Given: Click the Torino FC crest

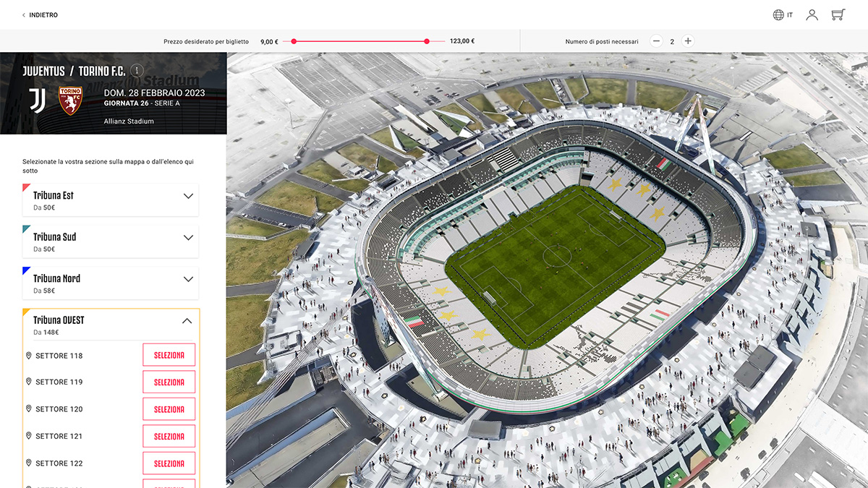Looking at the screenshot, I should point(71,100).
